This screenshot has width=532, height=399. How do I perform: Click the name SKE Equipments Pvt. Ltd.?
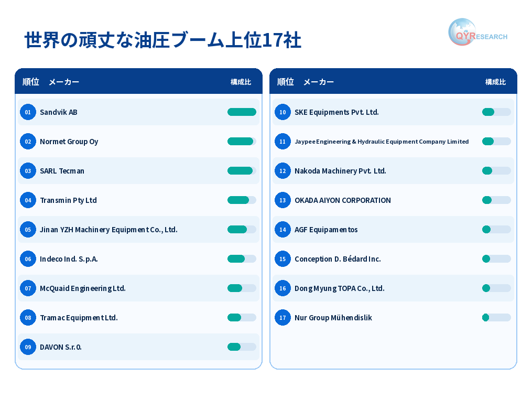[336, 112]
